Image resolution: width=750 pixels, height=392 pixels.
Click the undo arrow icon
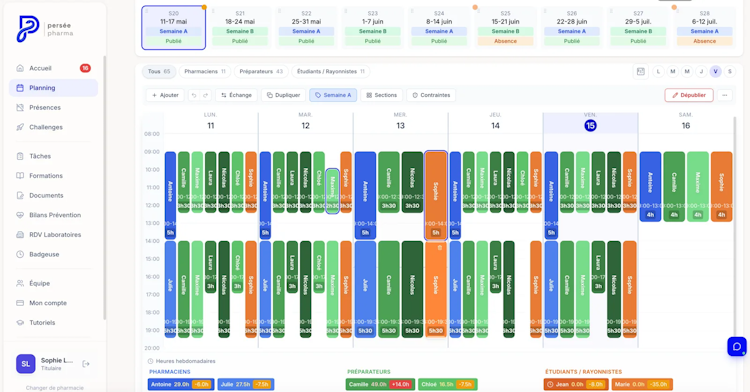194,95
